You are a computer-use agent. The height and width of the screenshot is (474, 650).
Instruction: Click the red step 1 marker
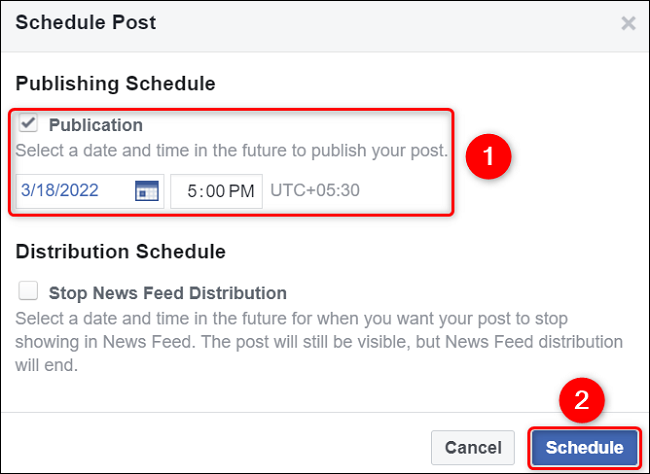488,156
